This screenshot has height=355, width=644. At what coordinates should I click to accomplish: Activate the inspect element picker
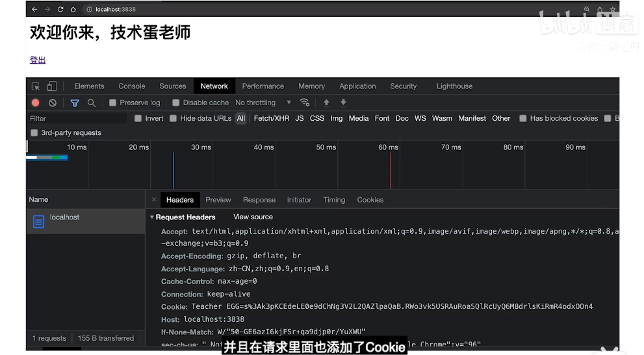pos(36,86)
